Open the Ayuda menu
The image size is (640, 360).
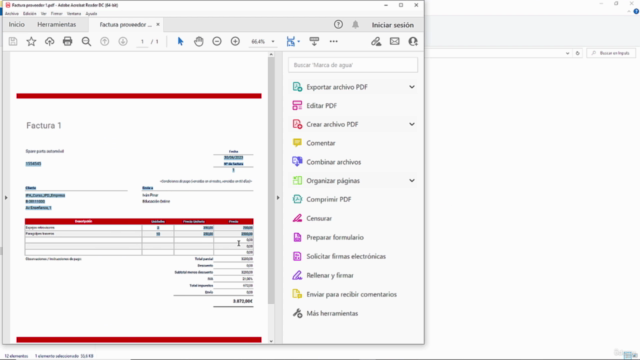(x=91, y=13)
